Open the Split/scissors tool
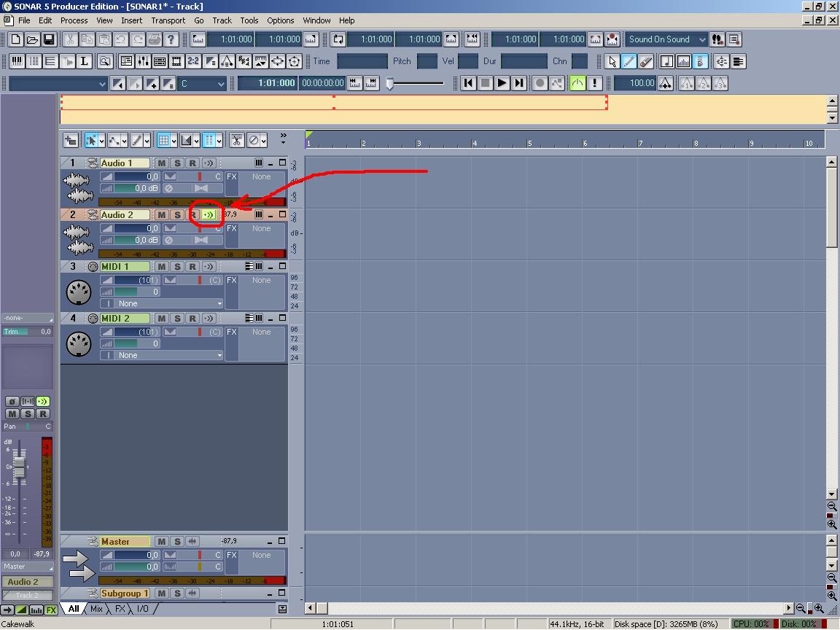840x630 pixels. point(237,141)
